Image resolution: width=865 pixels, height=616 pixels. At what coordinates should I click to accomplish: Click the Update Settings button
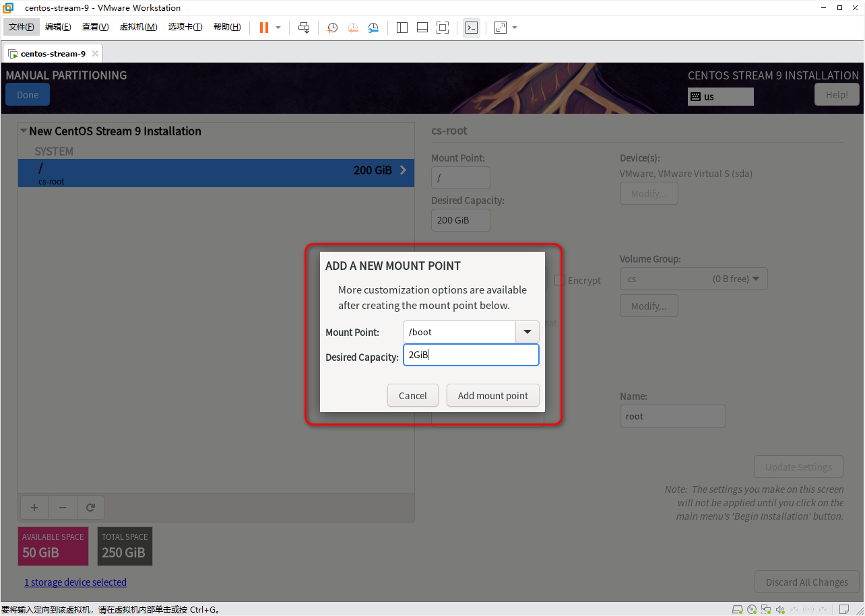[x=799, y=467]
